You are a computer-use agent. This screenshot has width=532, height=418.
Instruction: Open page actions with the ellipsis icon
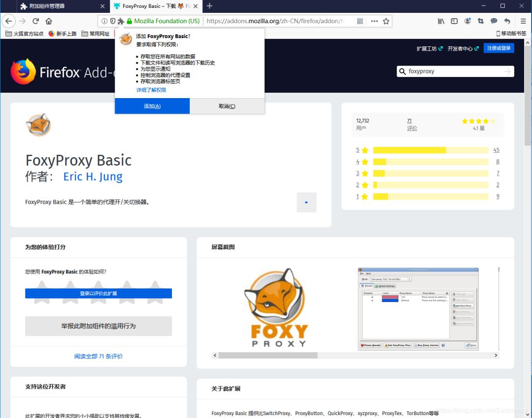click(373, 21)
